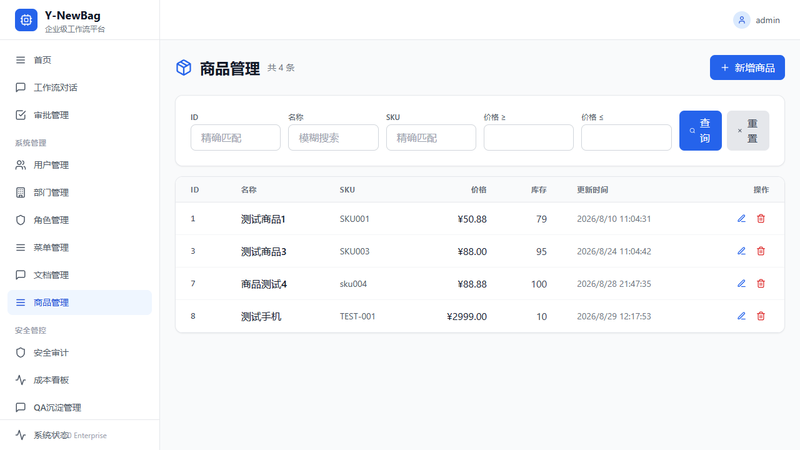800x450 pixels.
Task: Open 审批管理 from the sidebar
Action: [x=80, y=115]
